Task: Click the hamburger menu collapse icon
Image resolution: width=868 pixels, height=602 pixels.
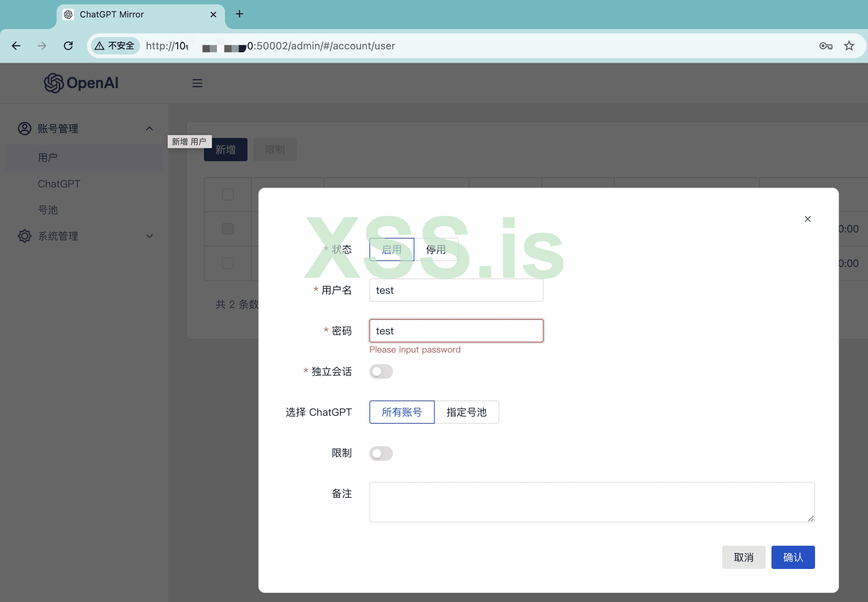Action: pos(197,83)
